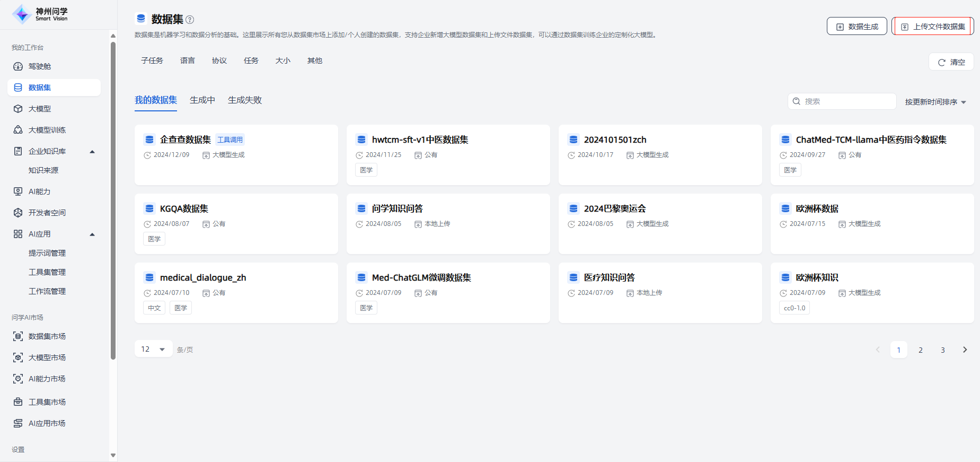Open the 12 条/页 page size dropdown
Image resolution: width=980 pixels, height=462 pixels.
click(153, 349)
